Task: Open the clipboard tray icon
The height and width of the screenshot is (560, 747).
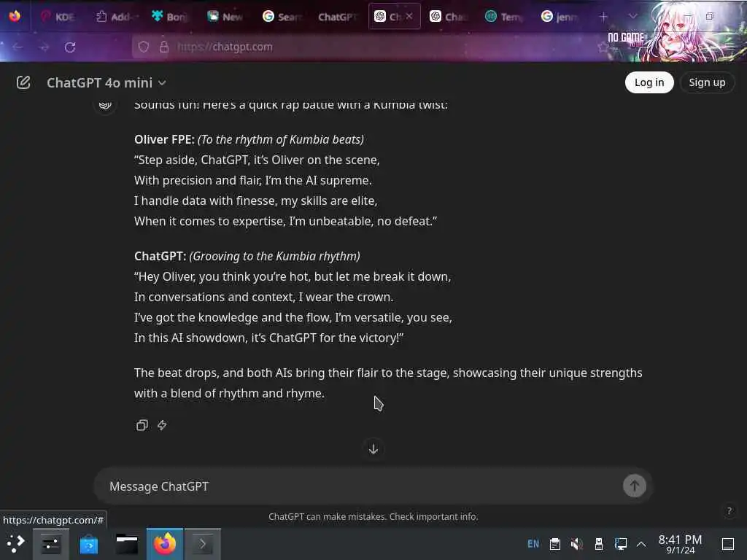Action: (x=554, y=544)
